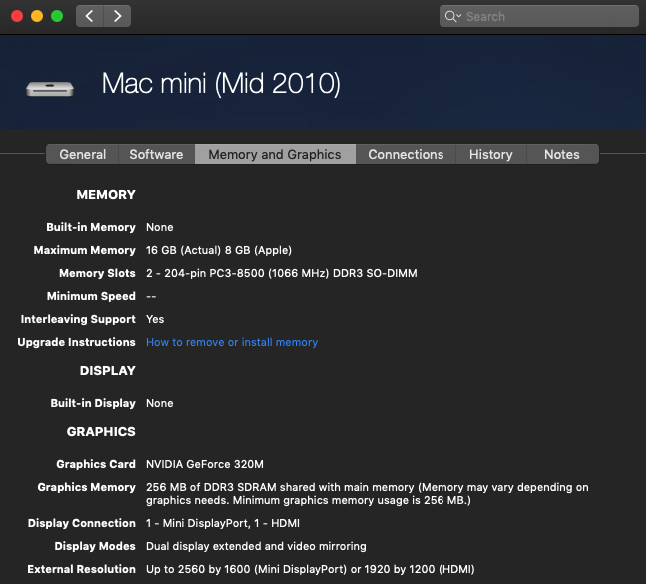
Task: Click 'Dual display extended and video mirroring' text
Action: coord(256,546)
